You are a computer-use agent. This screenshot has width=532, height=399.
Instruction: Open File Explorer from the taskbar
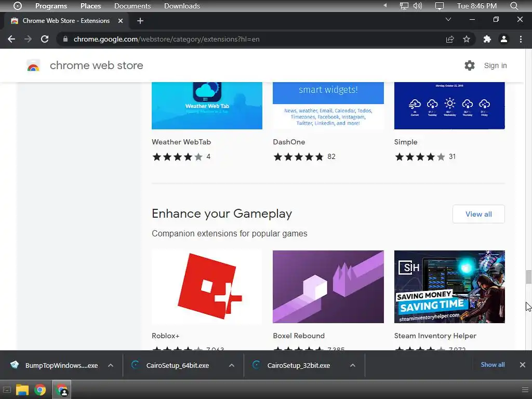pyautogui.click(x=22, y=390)
